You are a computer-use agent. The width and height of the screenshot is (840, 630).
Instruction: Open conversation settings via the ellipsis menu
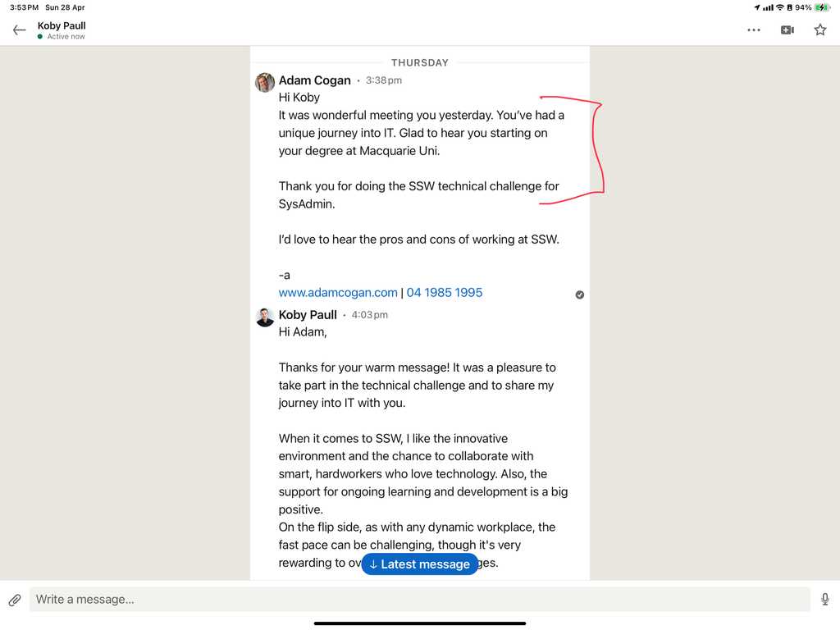coord(754,29)
